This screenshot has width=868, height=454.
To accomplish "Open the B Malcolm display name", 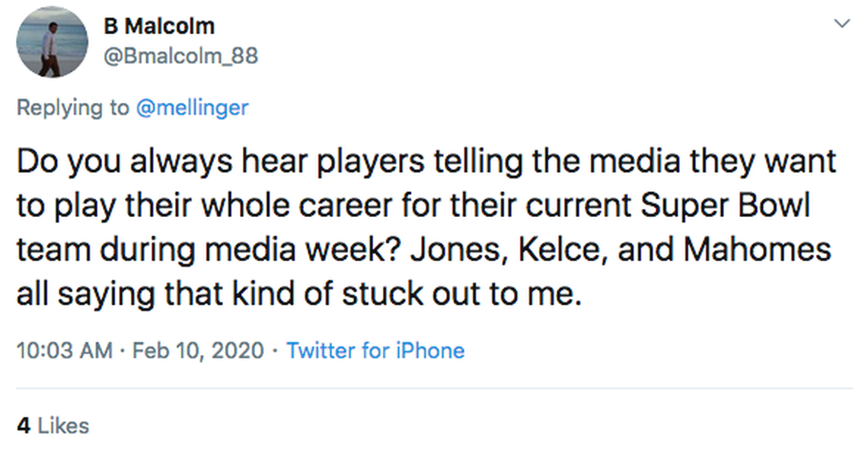I will 159,26.
